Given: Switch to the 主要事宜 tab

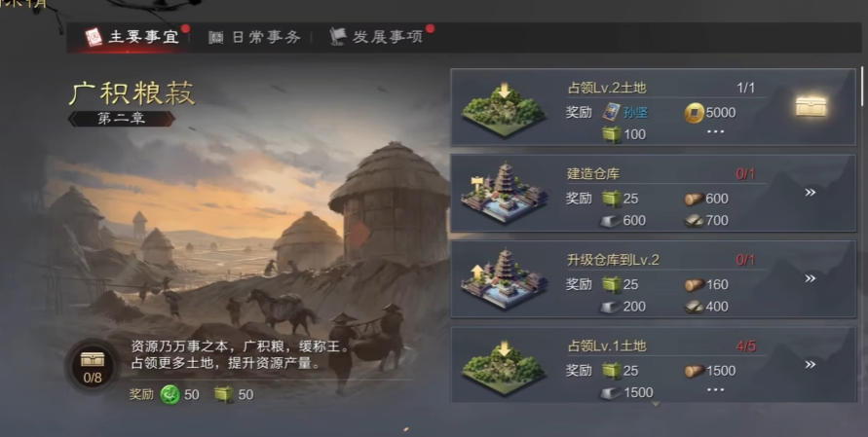Looking at the screenshot, I should click(x=132, y=37).
